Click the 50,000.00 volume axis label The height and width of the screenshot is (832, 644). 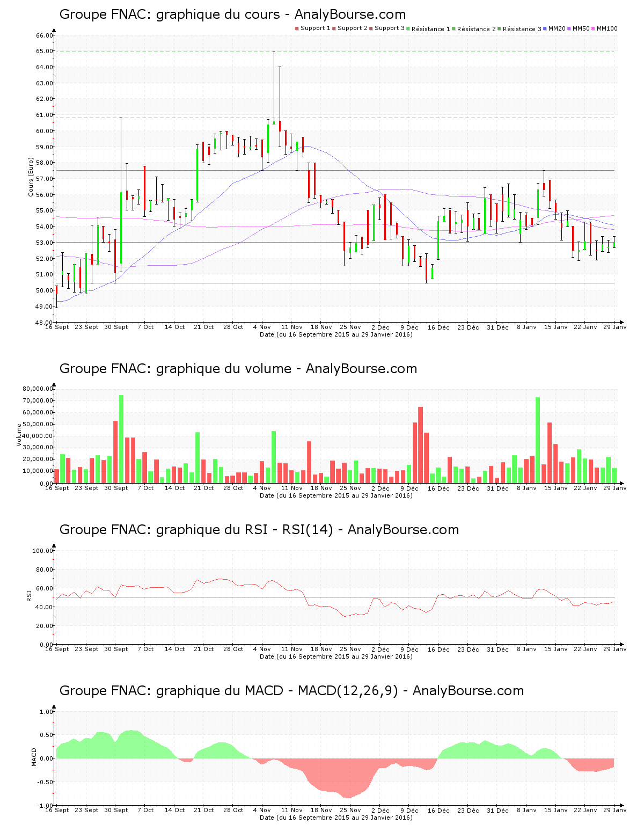(38, 424)
